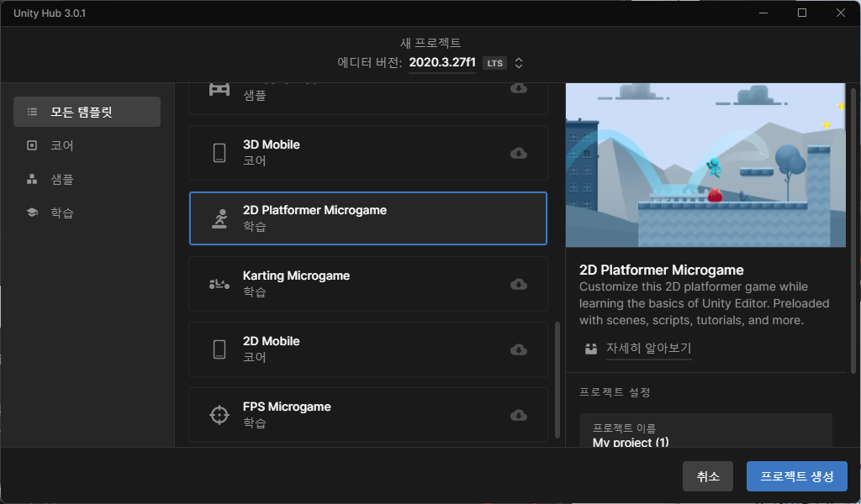Select the 샘플 category
Image resolution: width=861 pixels, height=504 pixels.
87,179
